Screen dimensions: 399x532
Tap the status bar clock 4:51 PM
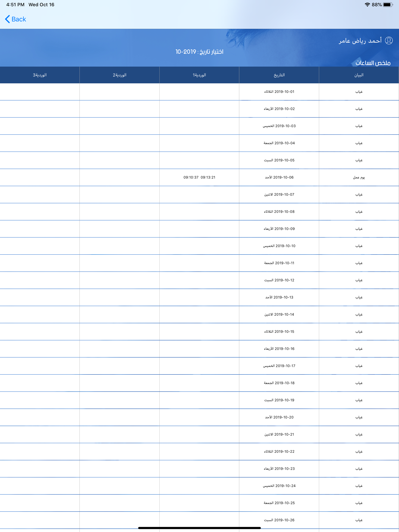coord(15,4)
